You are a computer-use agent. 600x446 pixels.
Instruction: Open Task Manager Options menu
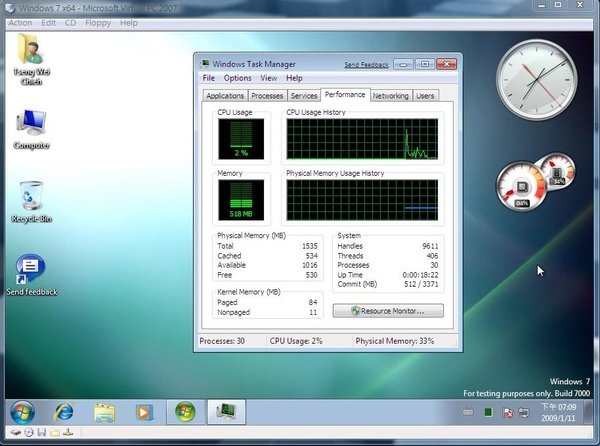[238, 78]
